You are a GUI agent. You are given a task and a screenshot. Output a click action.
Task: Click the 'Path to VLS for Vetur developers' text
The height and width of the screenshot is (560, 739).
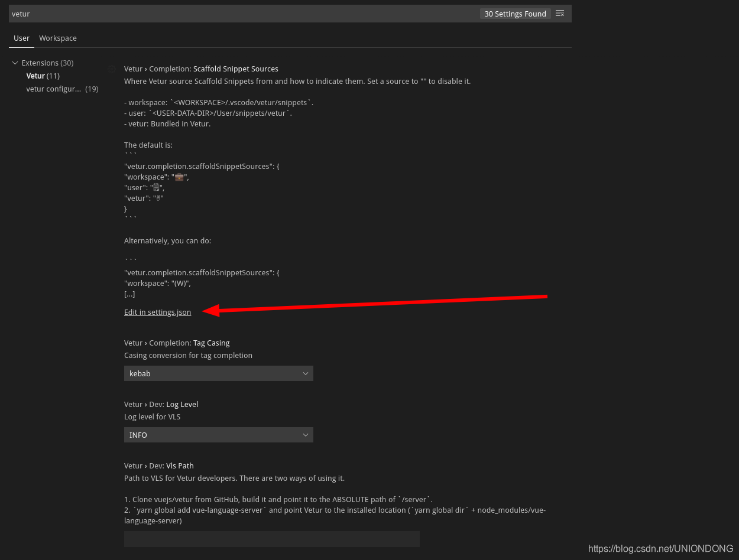coord(234,478)
